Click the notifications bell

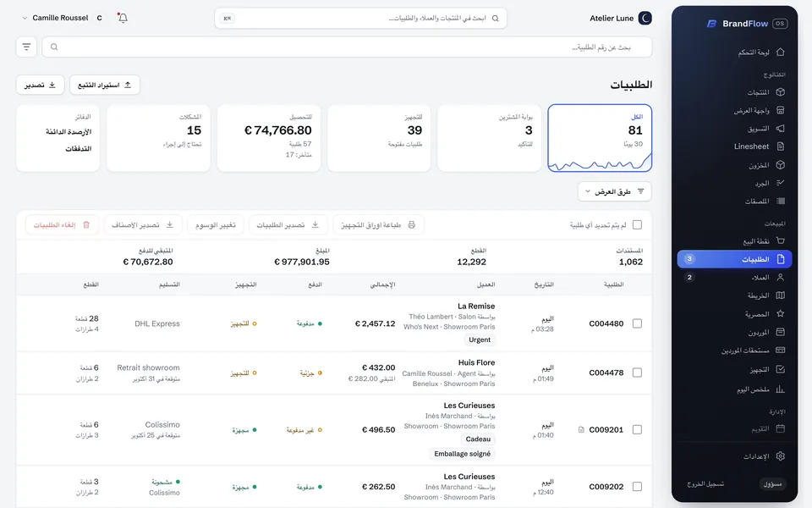[123, 18]
